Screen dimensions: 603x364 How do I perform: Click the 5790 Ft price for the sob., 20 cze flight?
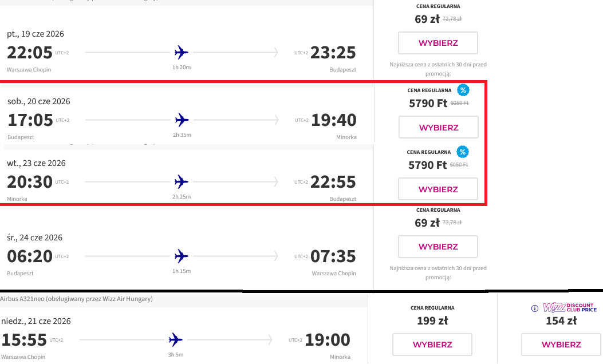click(428, 104)
